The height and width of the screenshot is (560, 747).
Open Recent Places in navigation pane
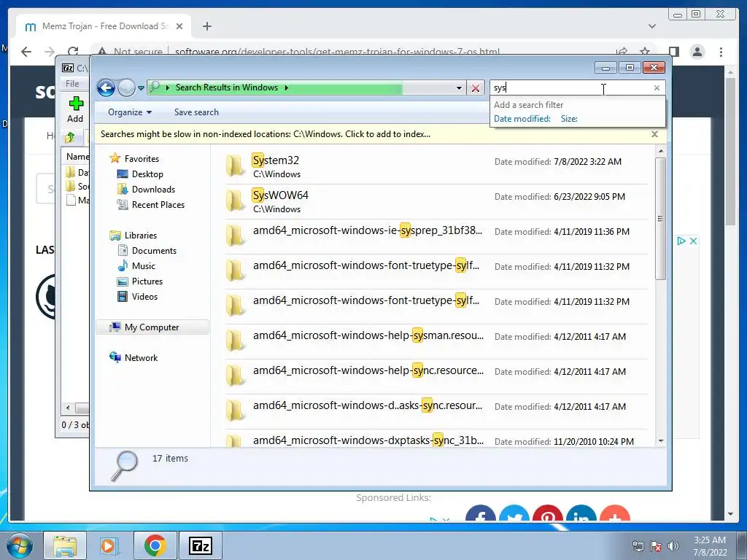[158, 205]
